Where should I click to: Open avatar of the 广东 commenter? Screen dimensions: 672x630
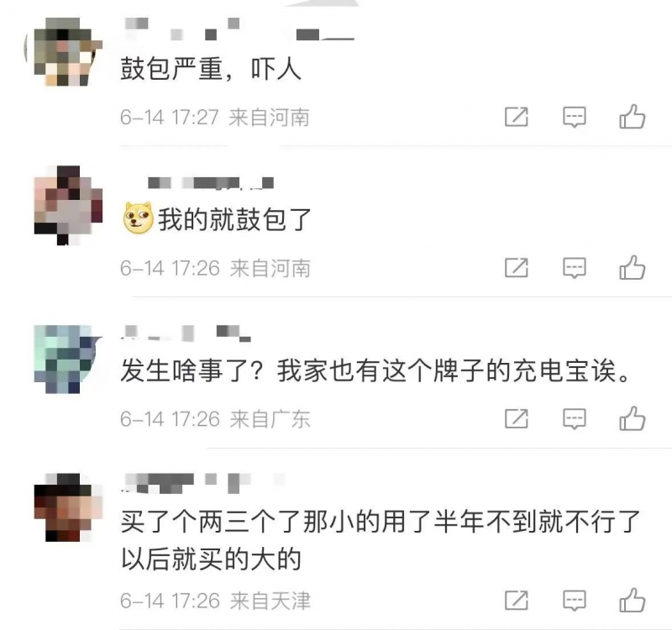click(68, 360)
